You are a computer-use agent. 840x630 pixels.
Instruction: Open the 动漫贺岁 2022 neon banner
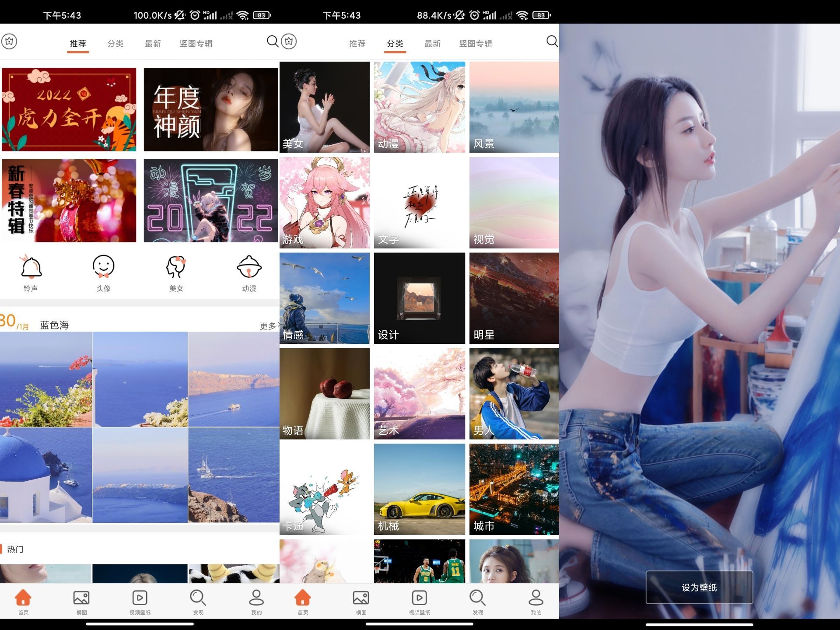click(211, 200)
